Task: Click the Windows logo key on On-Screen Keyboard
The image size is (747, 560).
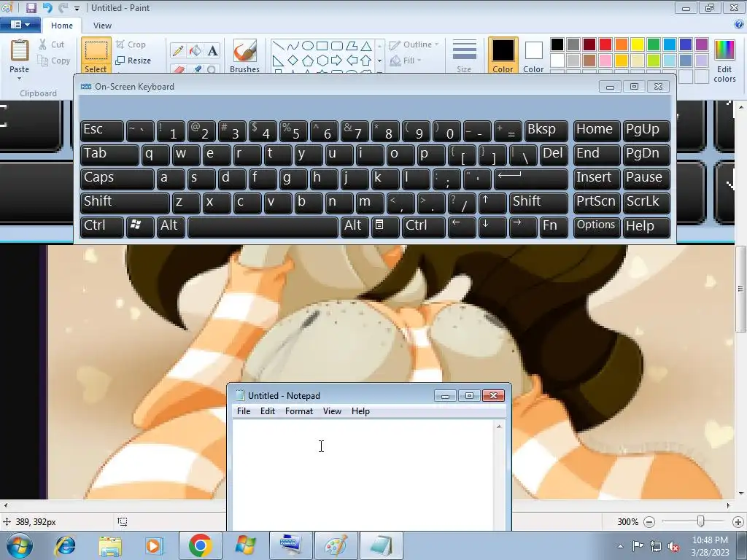Action: [x=139, y=226]
